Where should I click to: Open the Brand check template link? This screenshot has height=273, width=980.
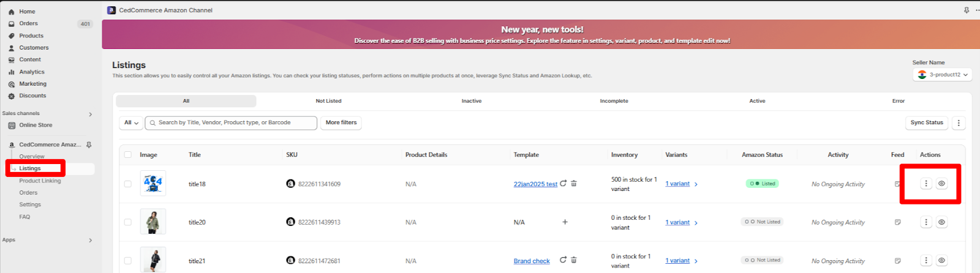coord(532,261)
